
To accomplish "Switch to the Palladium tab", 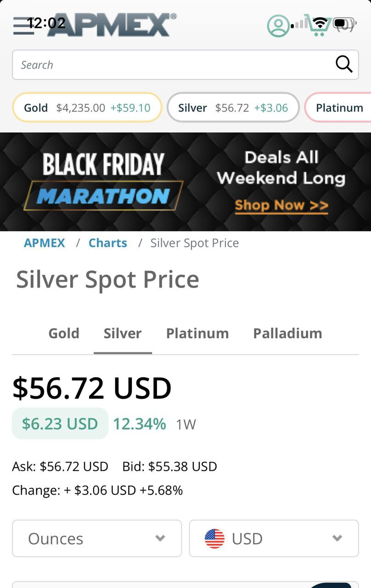I will pos(287,333).
